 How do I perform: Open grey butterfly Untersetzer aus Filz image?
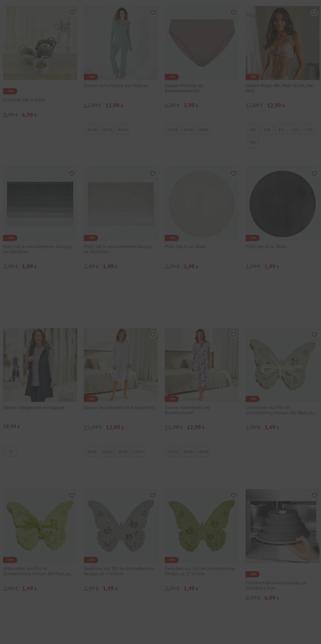(282, 365)
